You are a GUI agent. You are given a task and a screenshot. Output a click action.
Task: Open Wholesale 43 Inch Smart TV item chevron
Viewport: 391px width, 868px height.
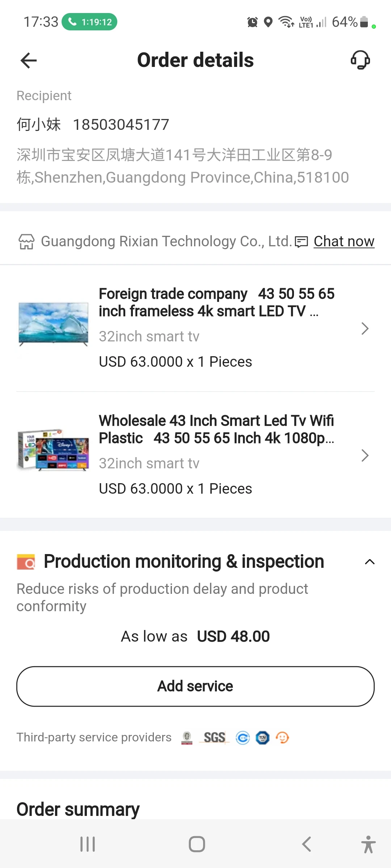pos(365,455)
